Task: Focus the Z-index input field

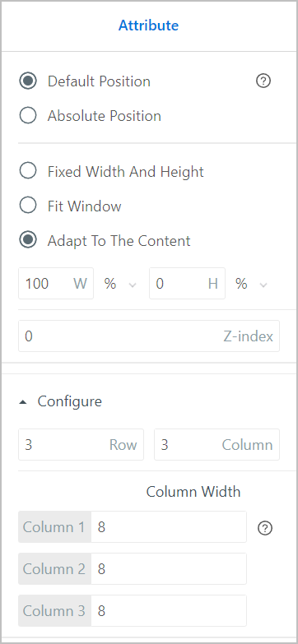Action: [x=149, y=336]
